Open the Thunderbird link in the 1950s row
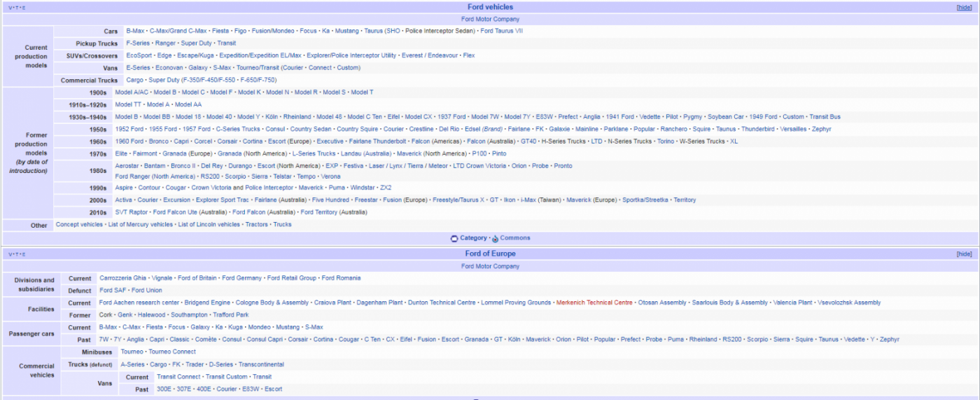 [x=758, y=129]
